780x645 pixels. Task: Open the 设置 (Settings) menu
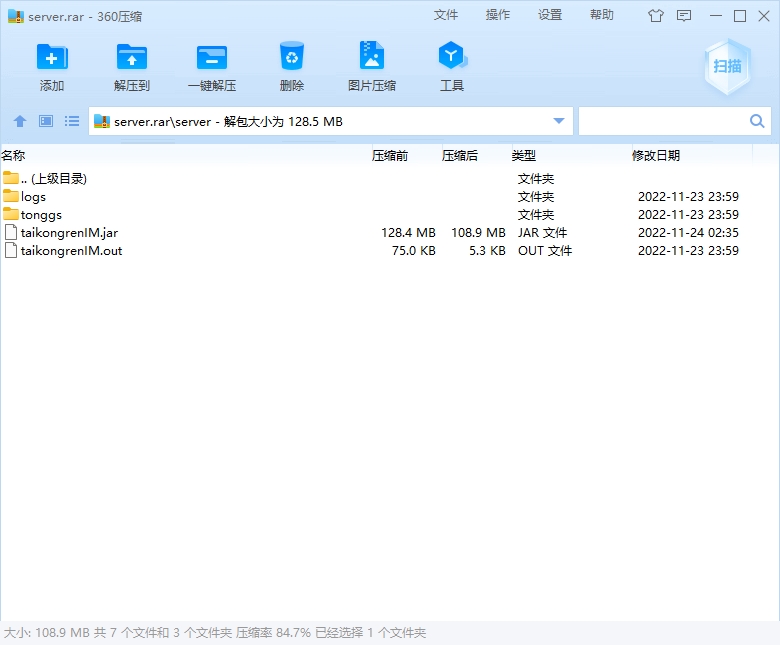point(550,15)
